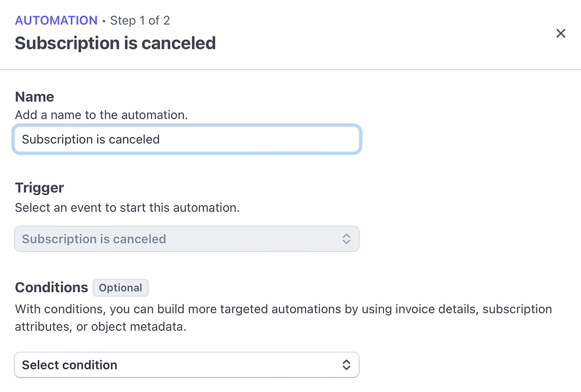Click the Optional badge next to Conditions

click(121, 288)
